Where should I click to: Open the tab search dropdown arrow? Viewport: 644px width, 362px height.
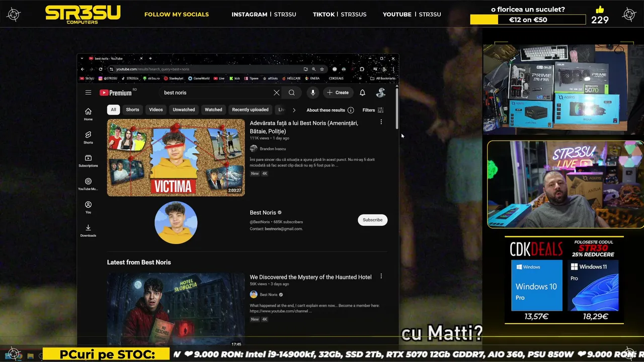tap(82, 58)
